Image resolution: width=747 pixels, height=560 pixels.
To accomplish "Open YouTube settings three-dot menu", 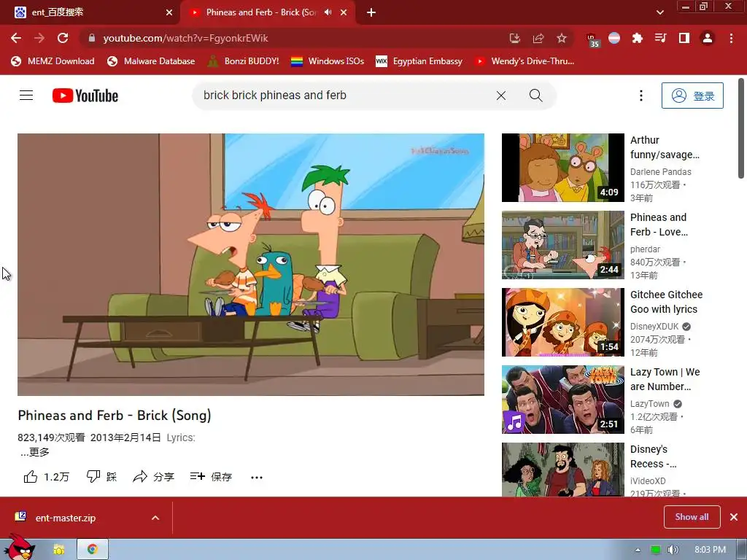I will click(640, 96).
